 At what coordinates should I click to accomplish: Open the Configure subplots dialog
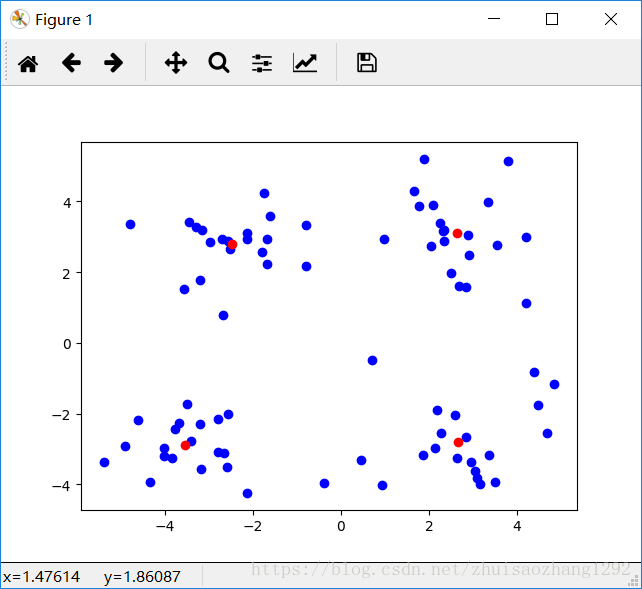pos(262,63)
